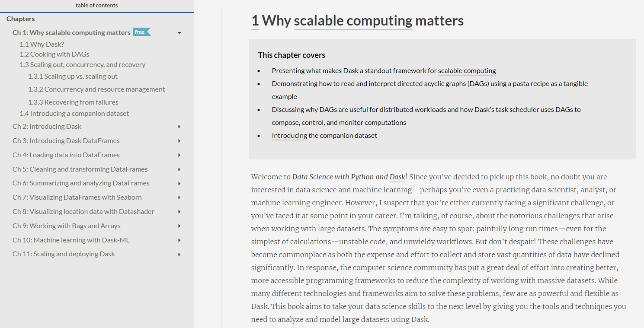Viewport: 644px width, 328px height.
Task: Open Ch 1: Why scalable computing matters
Action: click(x=71, y=33)
